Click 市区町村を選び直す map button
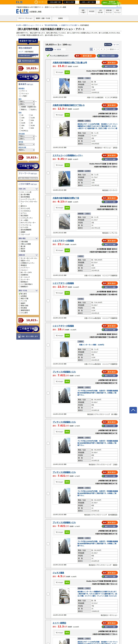This screenshot has height=644, width=138. pos(28,61)
